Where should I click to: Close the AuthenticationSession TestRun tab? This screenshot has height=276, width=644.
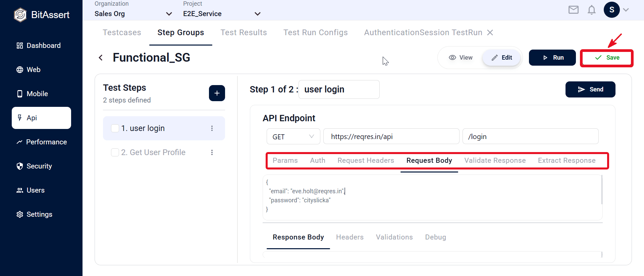coord(490,32)
